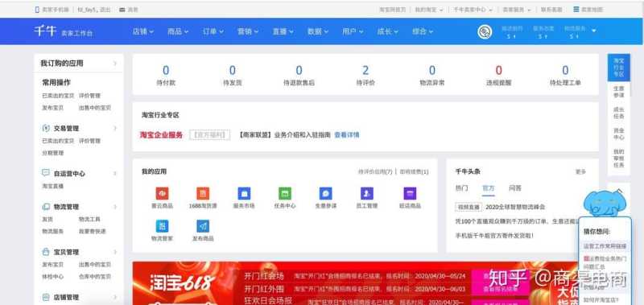Switch to the 问答 tab in 千牛头条
Viewport: 644px width, 305px height.
coord(515,188)
